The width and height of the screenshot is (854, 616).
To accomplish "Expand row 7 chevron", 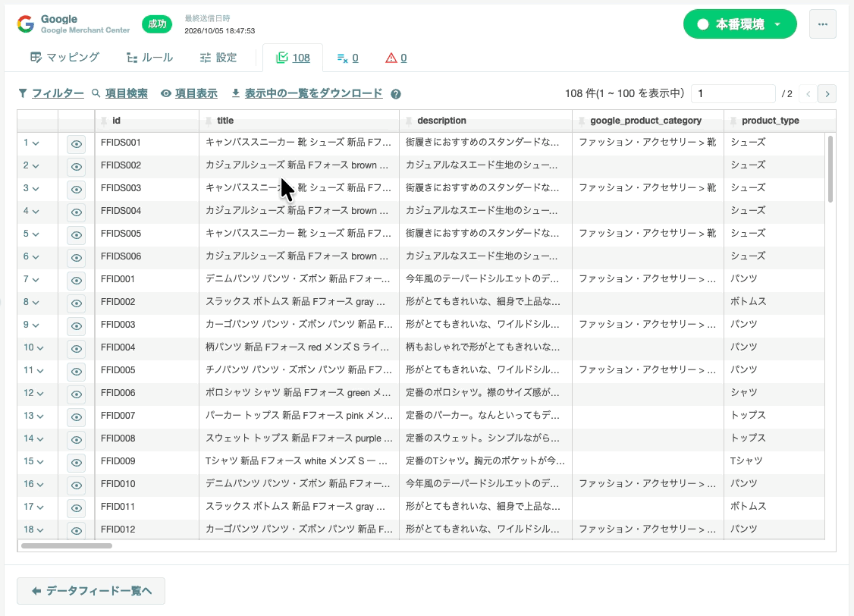I will [x=36, y=280].
